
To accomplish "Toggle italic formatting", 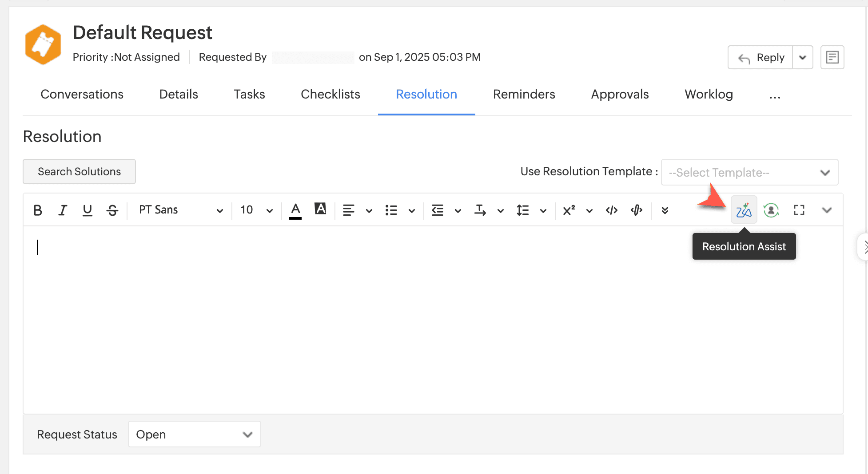I will click(63, 210).
